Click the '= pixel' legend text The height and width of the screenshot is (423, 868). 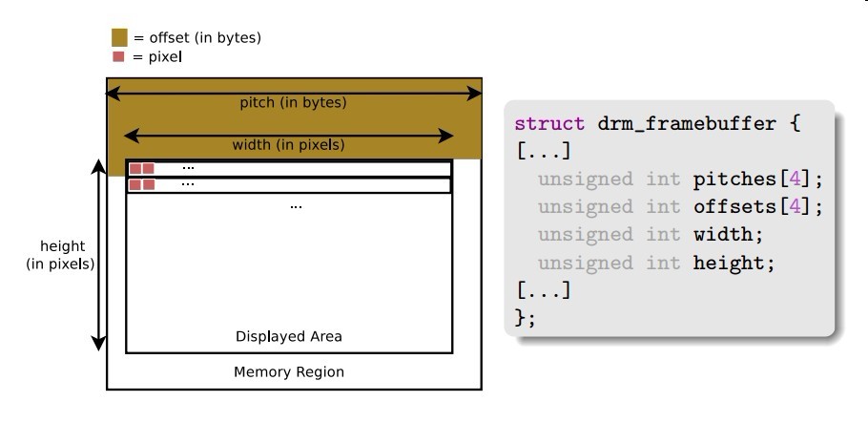tap(157, 57)
